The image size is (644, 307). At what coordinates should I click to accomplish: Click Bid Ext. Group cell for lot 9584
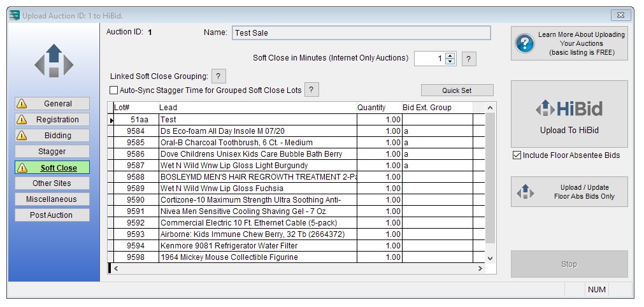(438, 131)
